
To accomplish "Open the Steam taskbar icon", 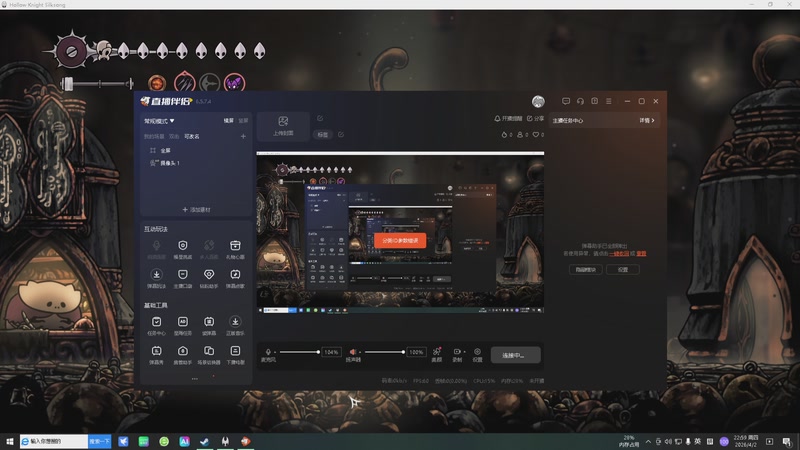I will (x=205, y=441).
